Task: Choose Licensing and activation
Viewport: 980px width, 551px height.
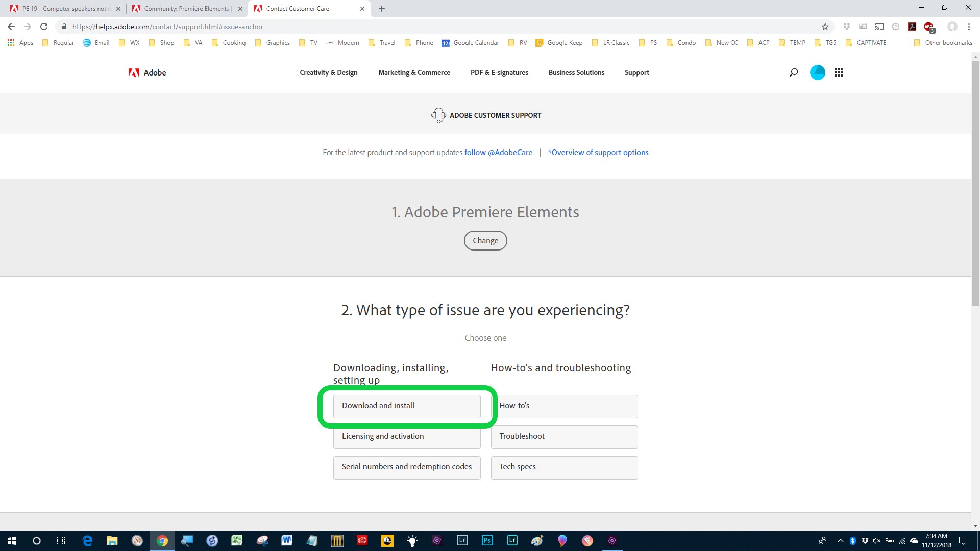Action: coord(407,438)
